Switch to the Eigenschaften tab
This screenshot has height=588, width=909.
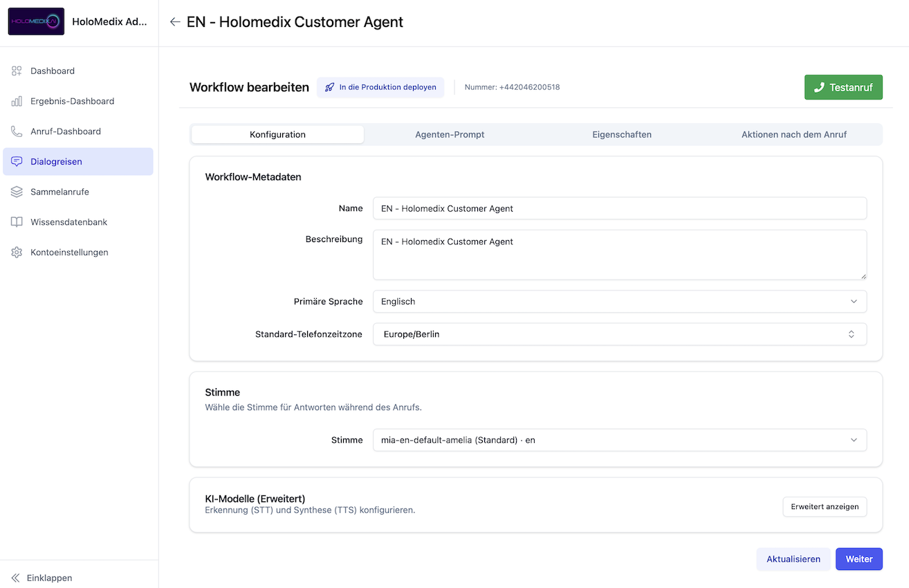coord(622,135)
